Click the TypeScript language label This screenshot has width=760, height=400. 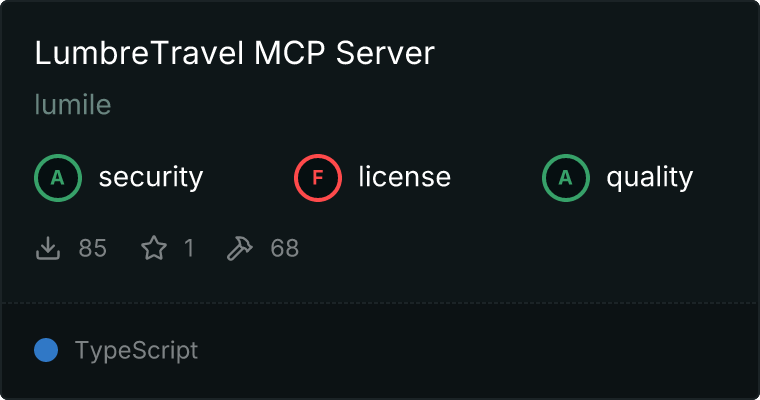coord(137,351)
